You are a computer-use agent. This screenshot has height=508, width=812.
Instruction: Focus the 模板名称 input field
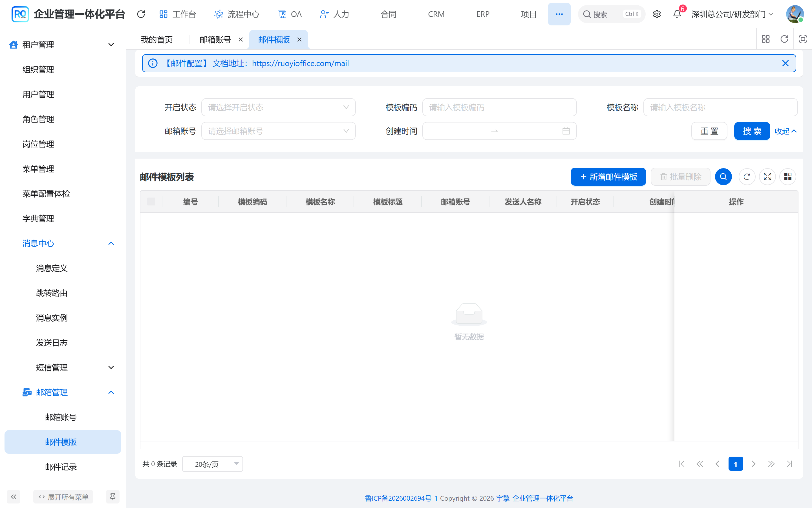[x=720, y=108]
